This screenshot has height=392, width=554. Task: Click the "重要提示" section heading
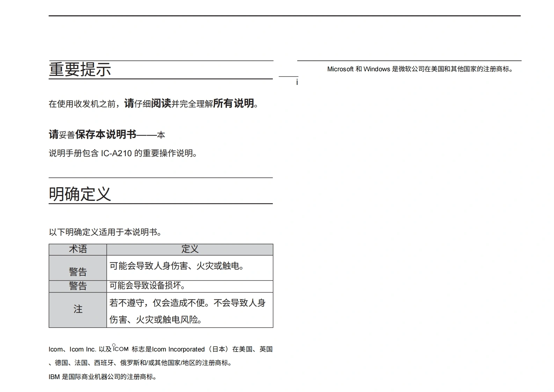coord(80,69)
